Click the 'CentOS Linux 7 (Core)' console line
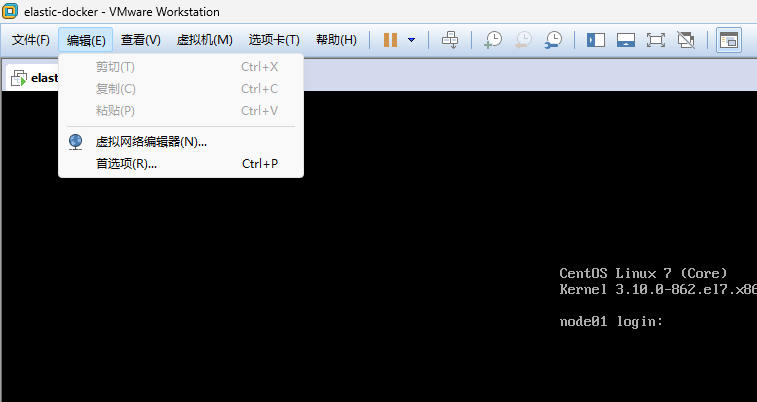The height and width of the screenshot is (402, 757). [x=643, y=273]
